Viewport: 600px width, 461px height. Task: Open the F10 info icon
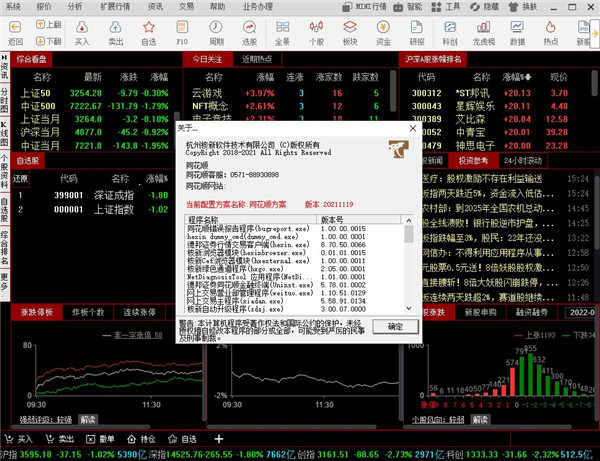pyautogui.click(x=182, y=27)
